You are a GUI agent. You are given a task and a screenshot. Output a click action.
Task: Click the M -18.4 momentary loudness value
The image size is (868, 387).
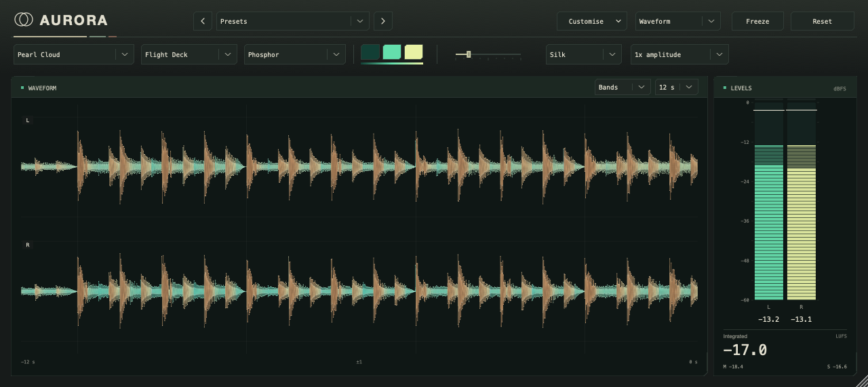coord(733,367)
